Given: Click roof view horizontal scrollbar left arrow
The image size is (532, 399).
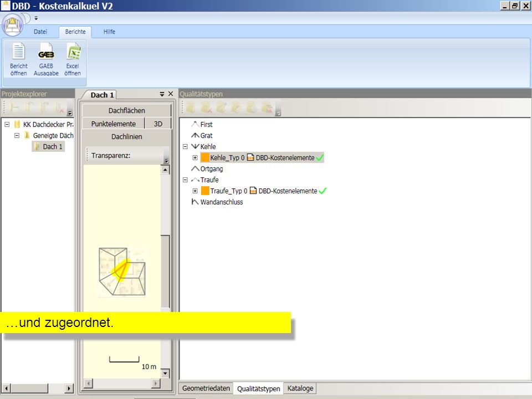Looking at the screenshot, I should (x=88, y=383).
